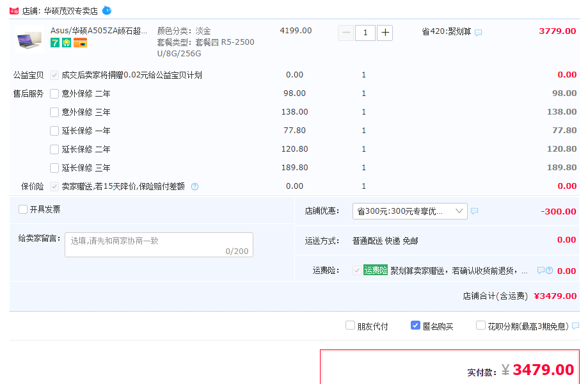This screenshot has height=384, width=588.
Task: Check 延长保修 一年 option
Action: click(54, 131)
